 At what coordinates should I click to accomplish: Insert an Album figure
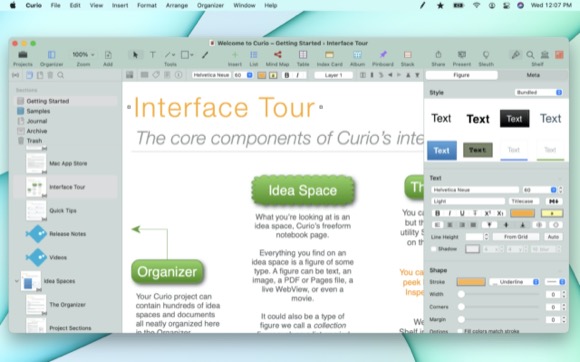tap(357, 55)
